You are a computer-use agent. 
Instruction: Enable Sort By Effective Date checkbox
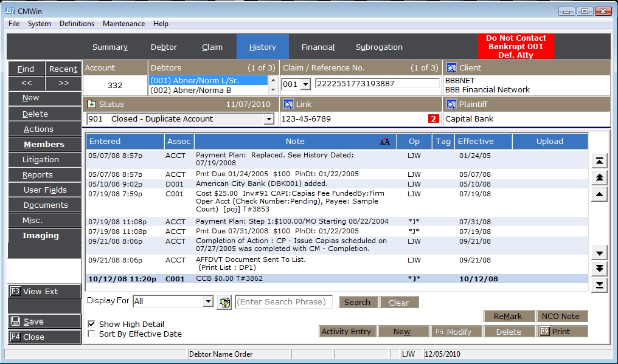click(x=91, y=334)
